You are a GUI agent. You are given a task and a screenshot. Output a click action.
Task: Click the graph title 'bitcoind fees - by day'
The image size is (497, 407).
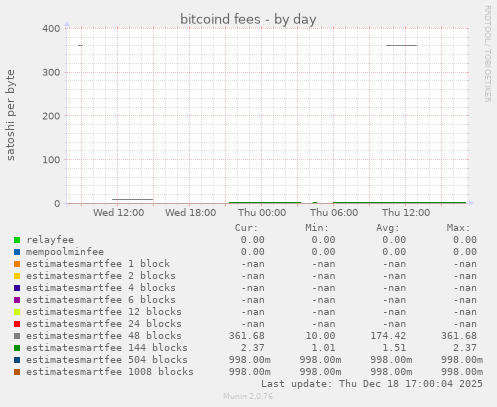248,19
